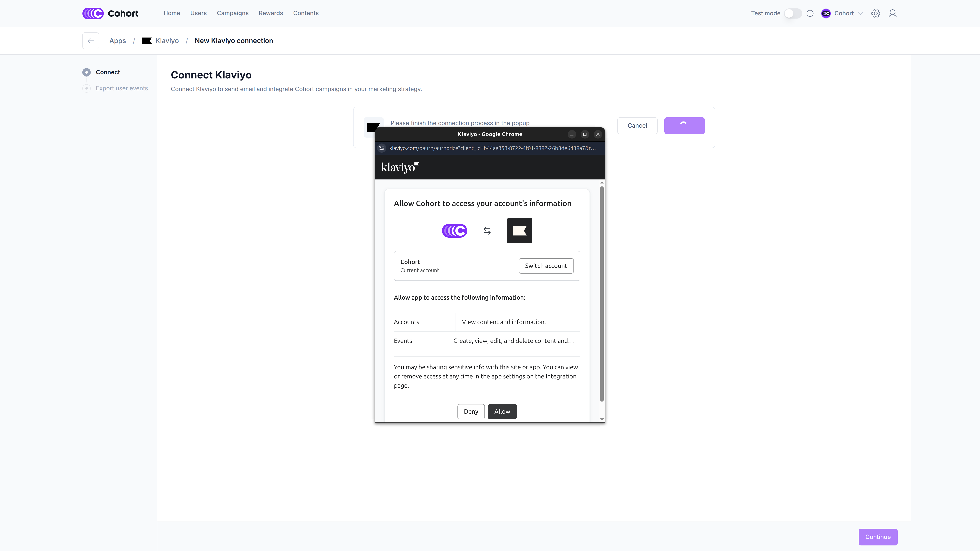
Task: Select the Export user events step
Action: pyautogui.click(x=121, y=88)
